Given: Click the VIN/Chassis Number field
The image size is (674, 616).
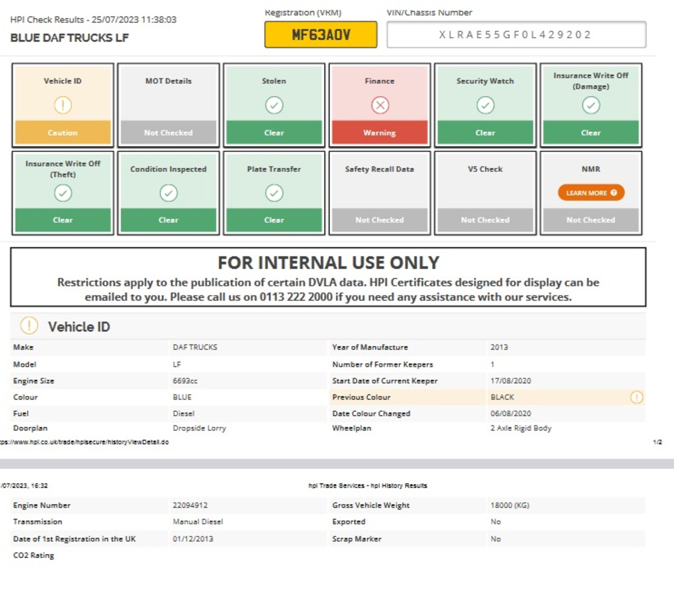Looking at the screenshot, I should [516, 34].
